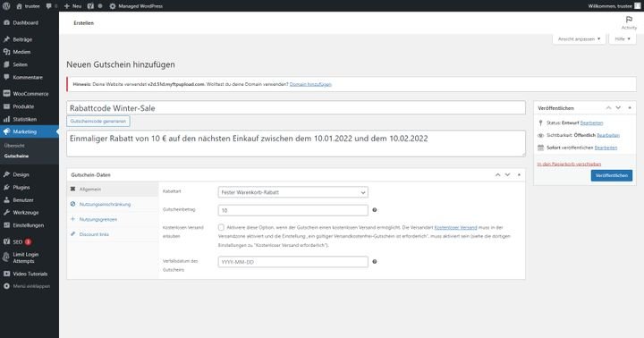Click the Plugins plug icon
This screenshot has width=644, height=338.
click(6, 187)
